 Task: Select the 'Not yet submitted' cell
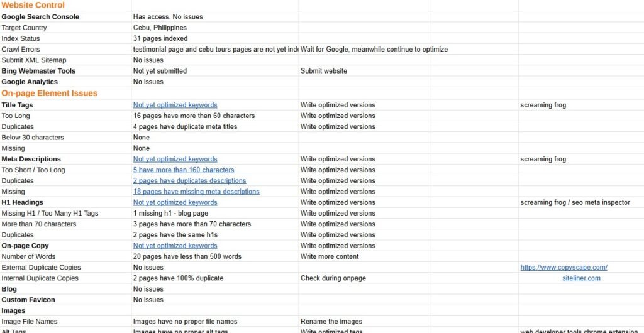pyautogui.click(x=215, y=71)
